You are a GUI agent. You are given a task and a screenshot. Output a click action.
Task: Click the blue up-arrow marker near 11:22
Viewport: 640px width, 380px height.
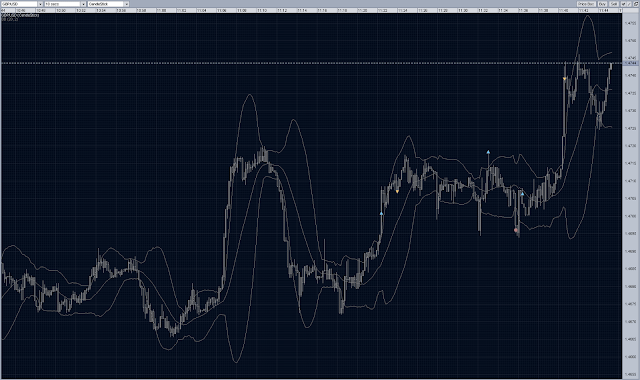tap(381, 213)
